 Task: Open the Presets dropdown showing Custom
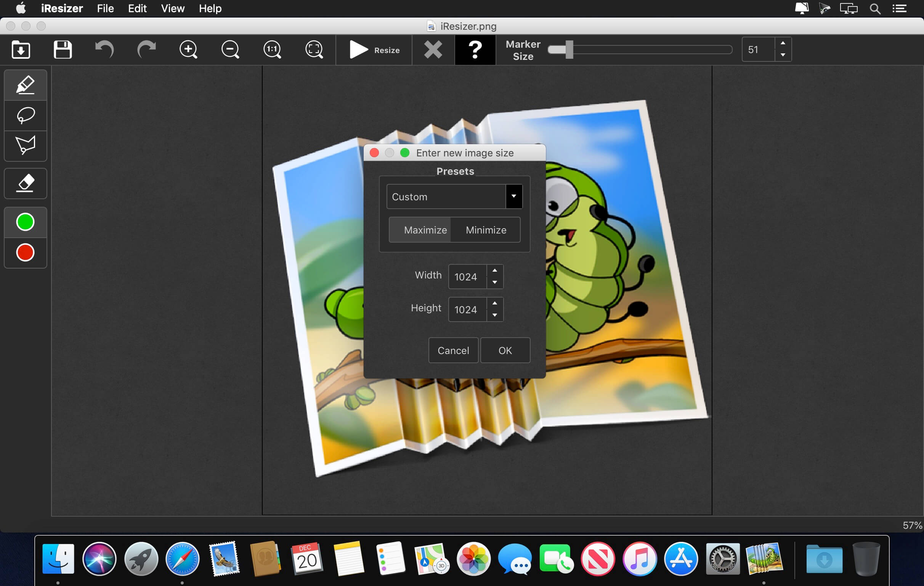[x=454, y=196]
